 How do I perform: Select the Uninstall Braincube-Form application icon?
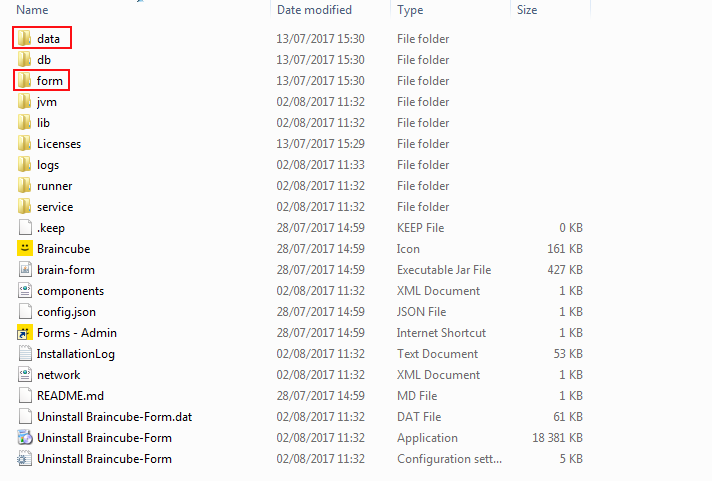[25, 438]
